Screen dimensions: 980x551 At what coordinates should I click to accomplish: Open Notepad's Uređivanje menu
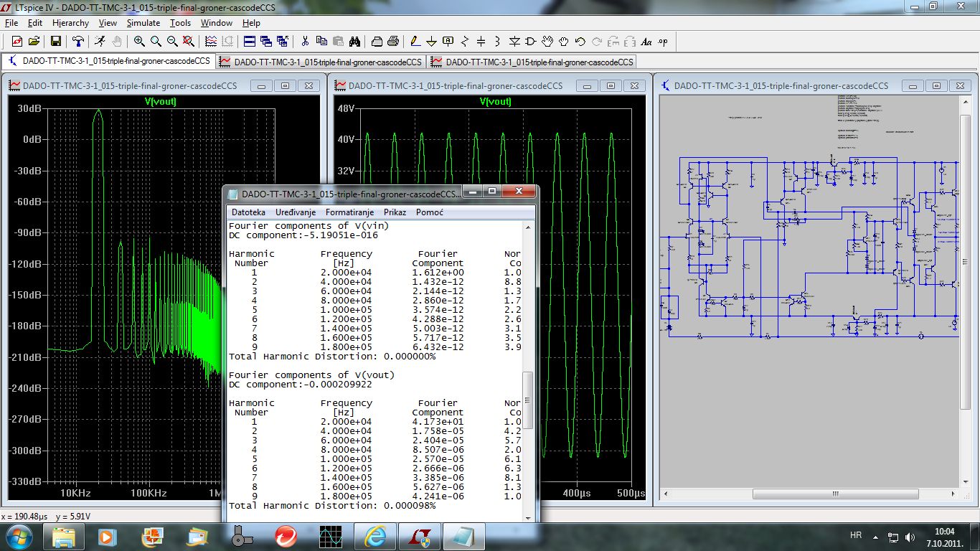(x=295, y=212)
